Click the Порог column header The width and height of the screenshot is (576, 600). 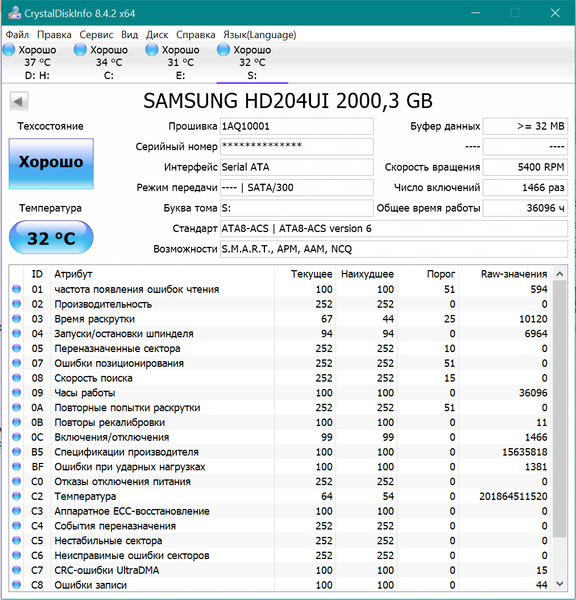pyautogui.click(x=428, y=274)
